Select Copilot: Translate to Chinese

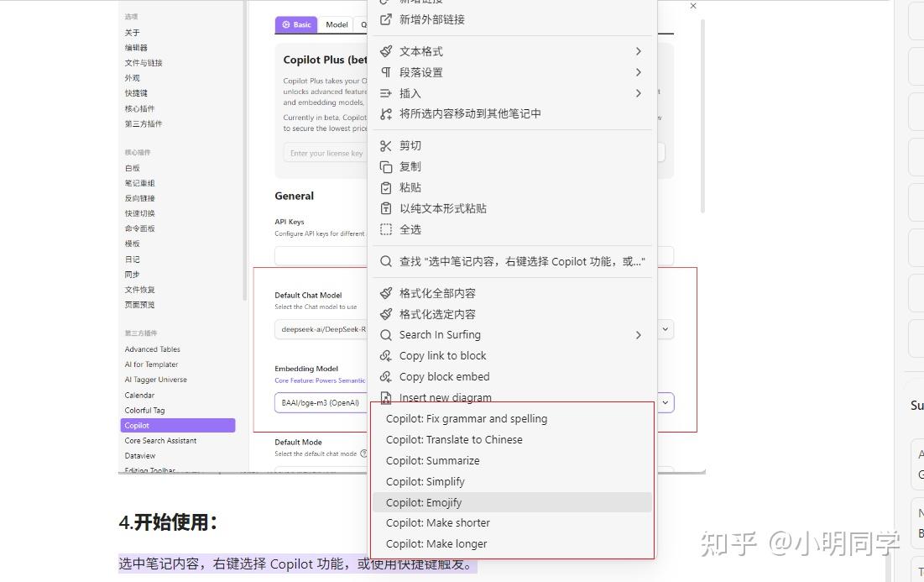453,439
